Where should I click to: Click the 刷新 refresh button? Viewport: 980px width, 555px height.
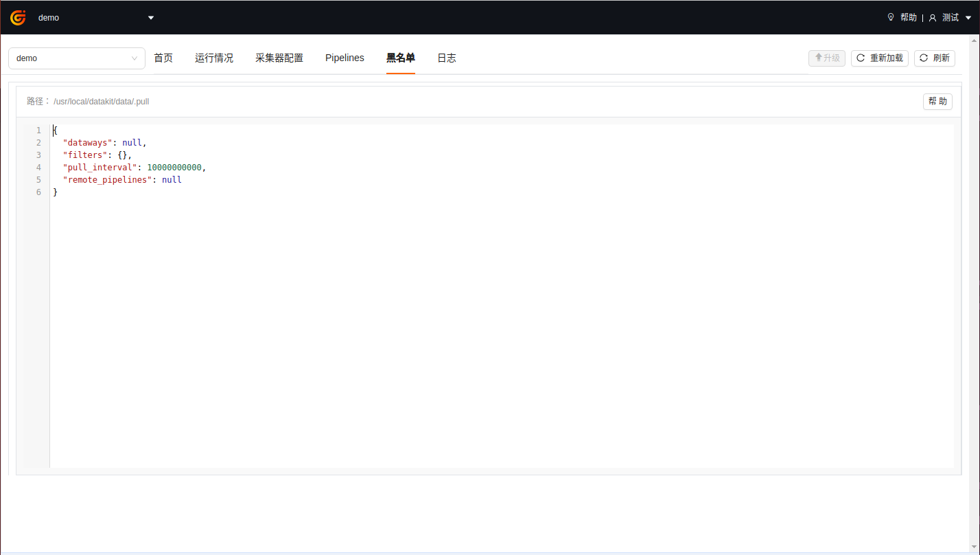935,58
